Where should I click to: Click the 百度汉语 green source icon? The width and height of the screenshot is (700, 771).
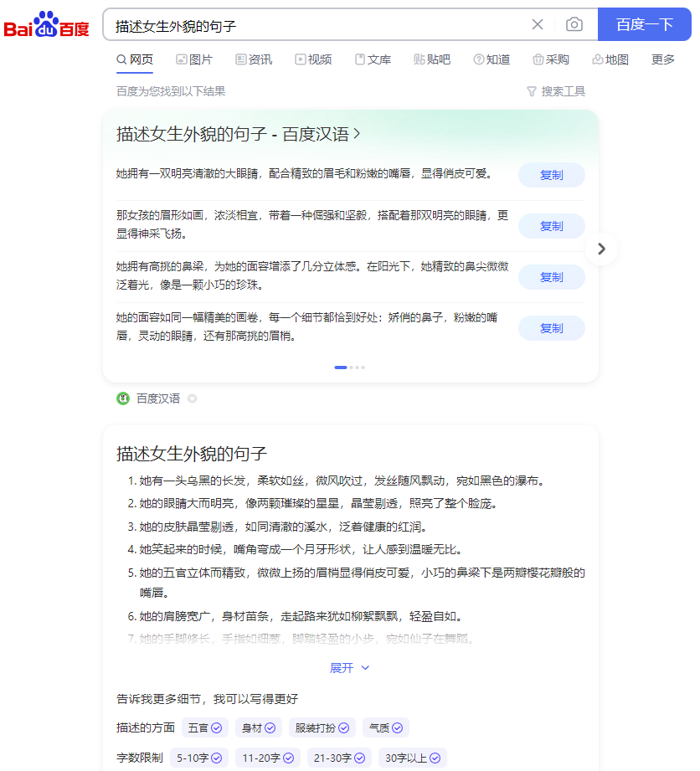coord(123,398)
